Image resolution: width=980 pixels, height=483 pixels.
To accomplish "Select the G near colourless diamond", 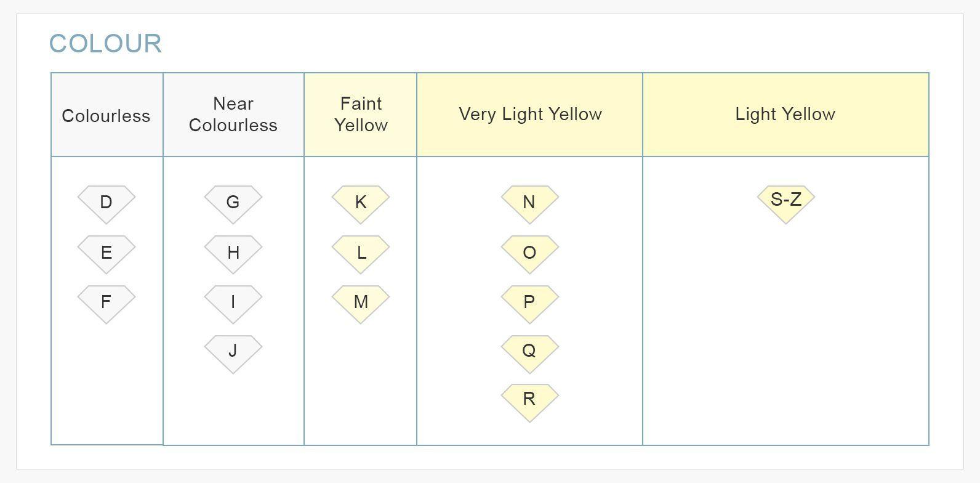I will pos(233,203).
